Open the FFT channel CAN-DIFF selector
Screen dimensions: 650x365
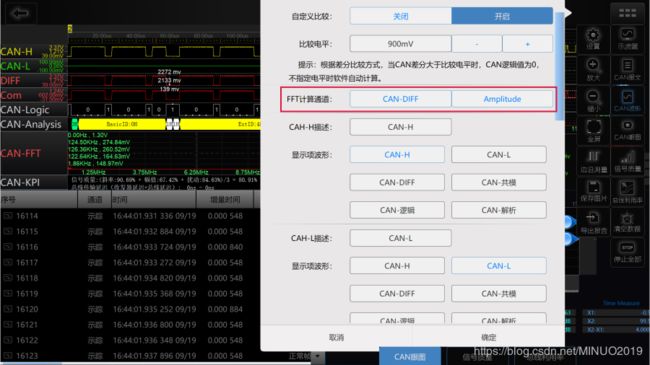click(400, 99)
